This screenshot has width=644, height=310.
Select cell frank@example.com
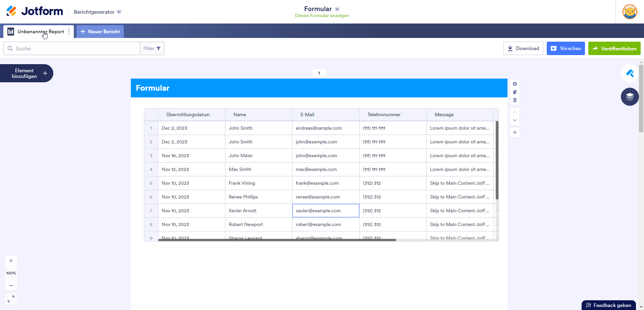(326, 183)
